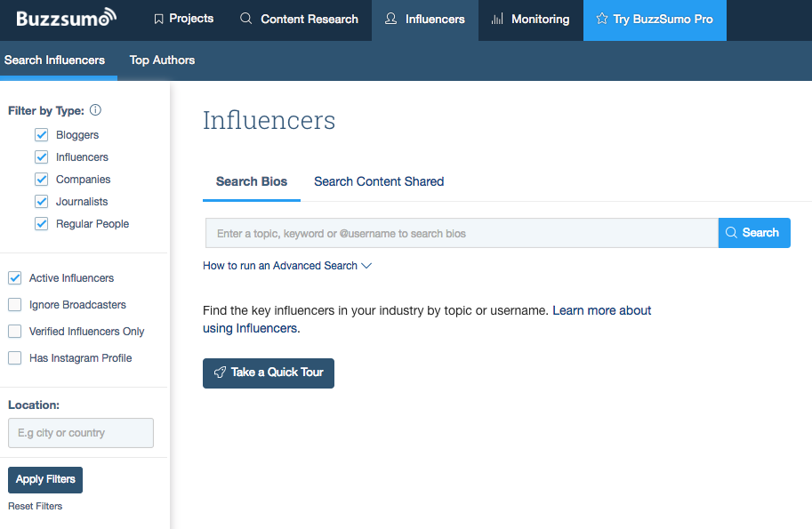The image size is (812, 529).
Task: Click the Location city or country field
Action: pos(81,433)
